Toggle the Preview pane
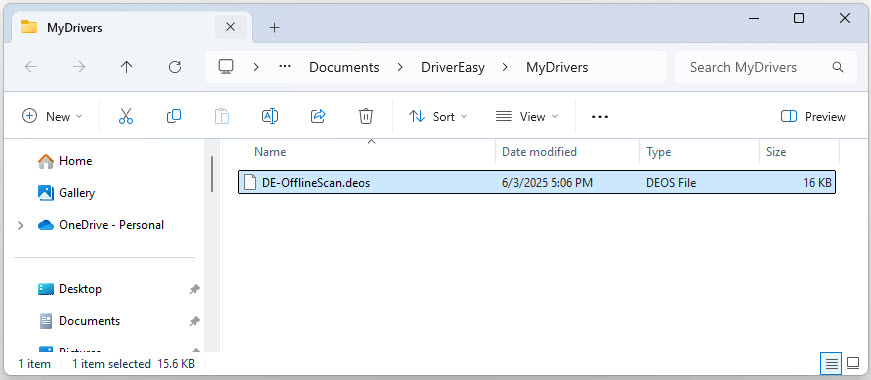871x380 pixels. tap(813, 116)
